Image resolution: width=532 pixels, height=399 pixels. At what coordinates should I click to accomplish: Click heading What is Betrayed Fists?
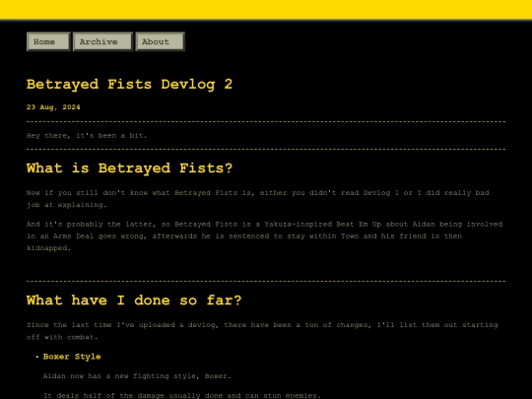pyautogui.click(x=130, y=168)
